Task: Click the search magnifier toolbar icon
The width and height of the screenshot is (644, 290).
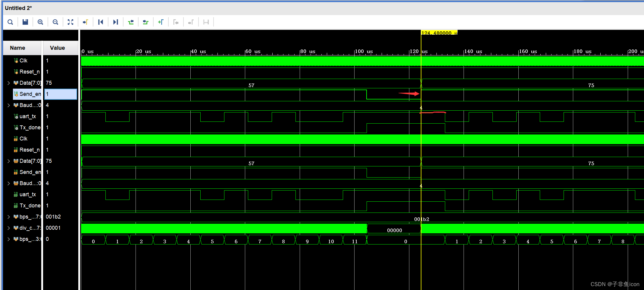Action: (x=10, y=22)
